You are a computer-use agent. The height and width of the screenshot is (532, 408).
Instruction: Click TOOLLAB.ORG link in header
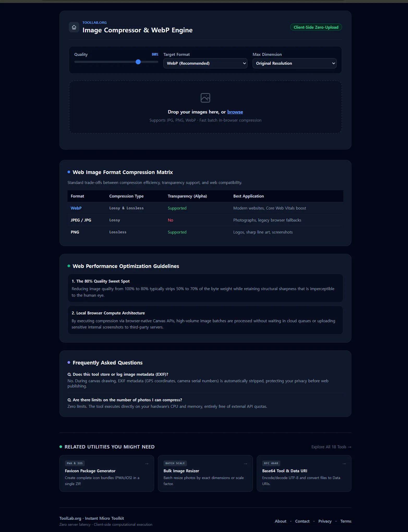(95, 23)
